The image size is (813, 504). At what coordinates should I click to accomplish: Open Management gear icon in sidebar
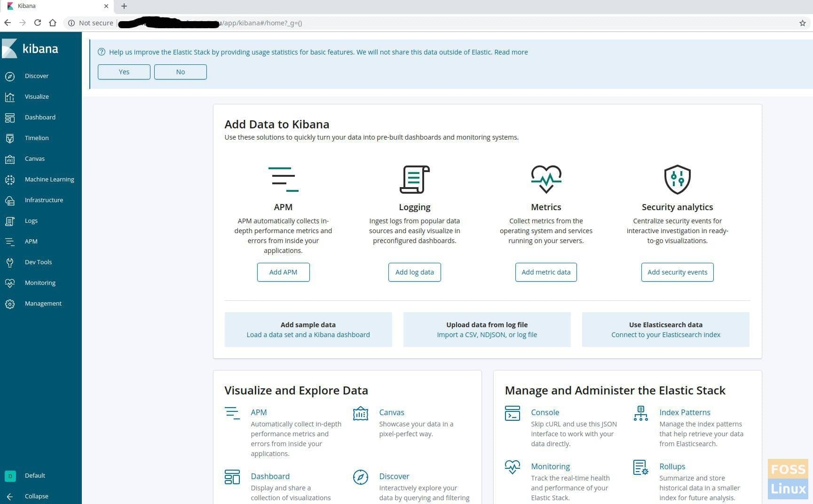coord(10,304)
